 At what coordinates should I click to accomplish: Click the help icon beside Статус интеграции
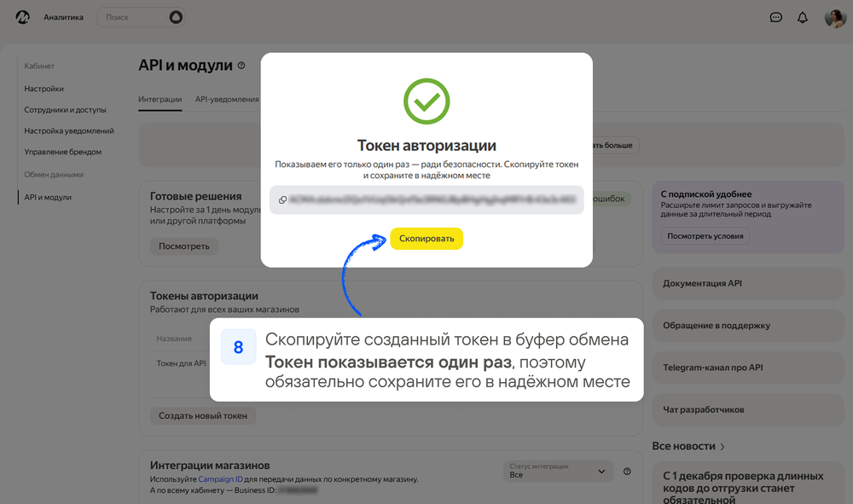coord(627,472)
